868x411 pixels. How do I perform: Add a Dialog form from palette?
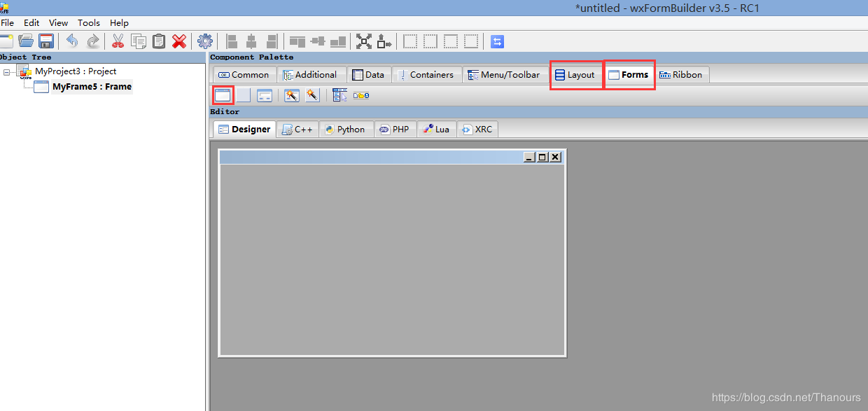click(264, 95)
